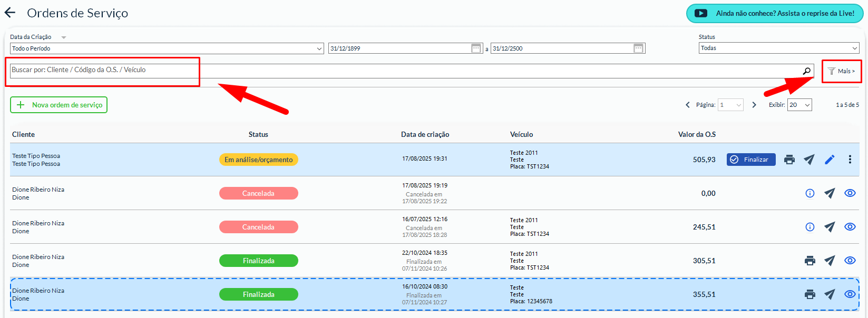The height and width of the screenshot is (318, 868).
Task: Edit the Teste Tipo Pessoa order with pencil
Action: pyautogui.click(x=830, y=160)
